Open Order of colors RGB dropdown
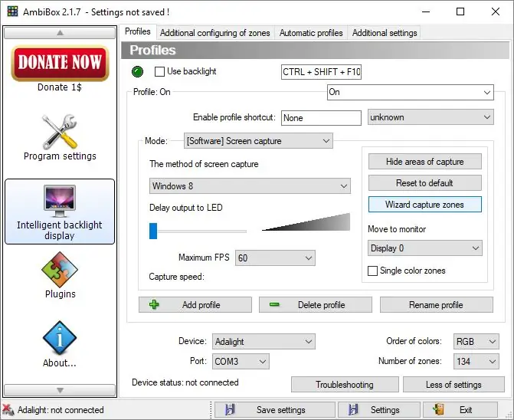This screenshot has height=420, width=514. pyautogui.click(x=476, y=342)
